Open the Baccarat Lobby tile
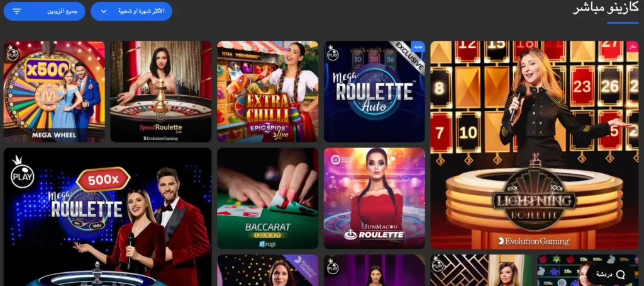Screen dimensions: 644x286 click(x=268, y=198)
